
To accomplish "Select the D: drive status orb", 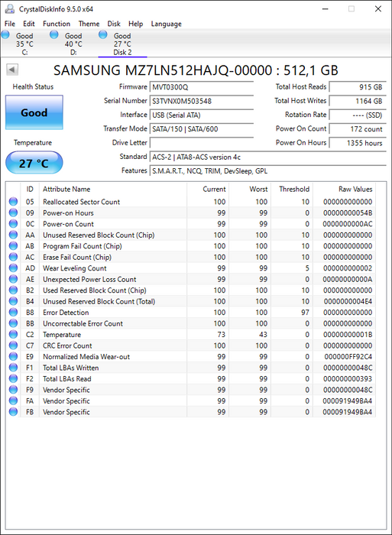I will 54,34.
